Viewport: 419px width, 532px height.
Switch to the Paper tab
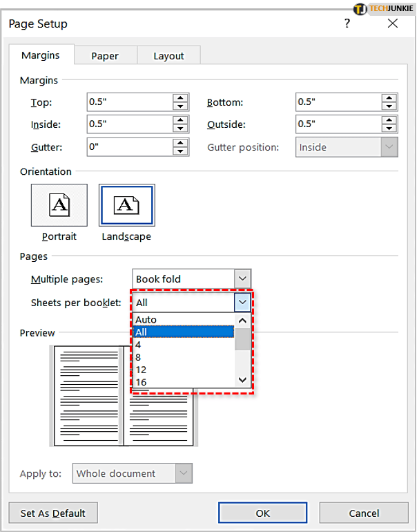(105, 56)
